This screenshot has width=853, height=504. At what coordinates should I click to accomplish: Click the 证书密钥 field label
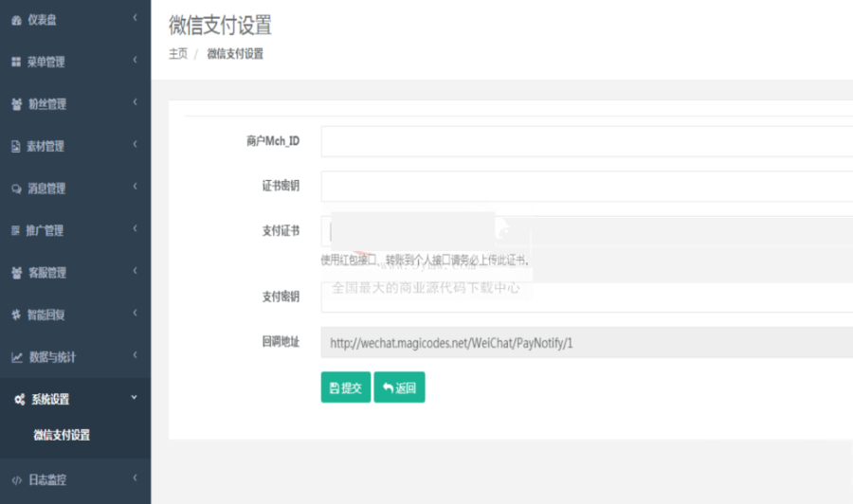[x=281, y=186]
